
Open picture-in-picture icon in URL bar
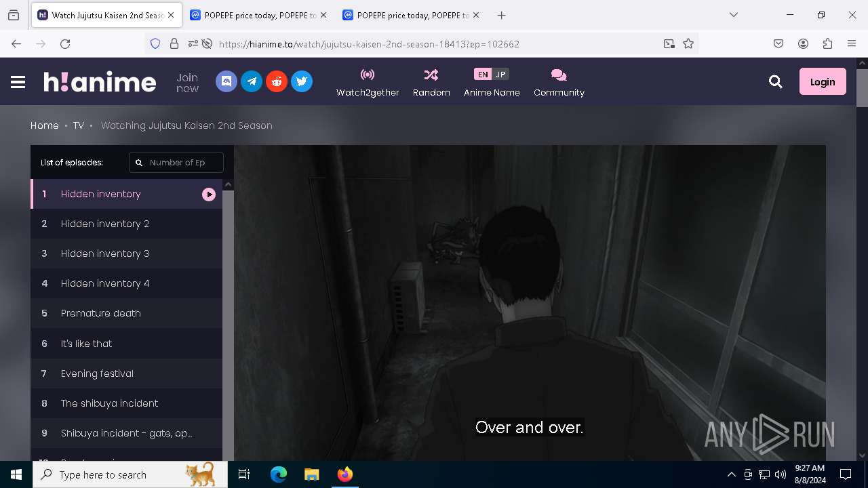tap(669, 43)
